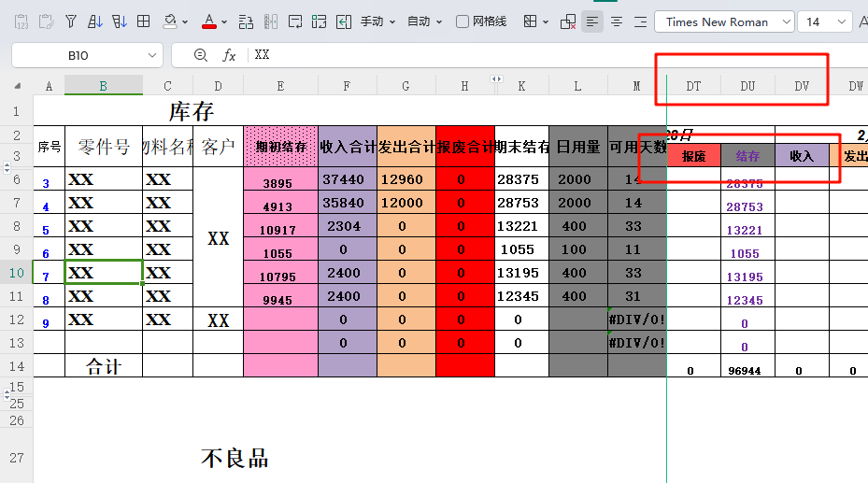The height and width of the screenshot is (483, 868).
Task: Click the 合计 cell in row 14
Action: tap(104, 365)
